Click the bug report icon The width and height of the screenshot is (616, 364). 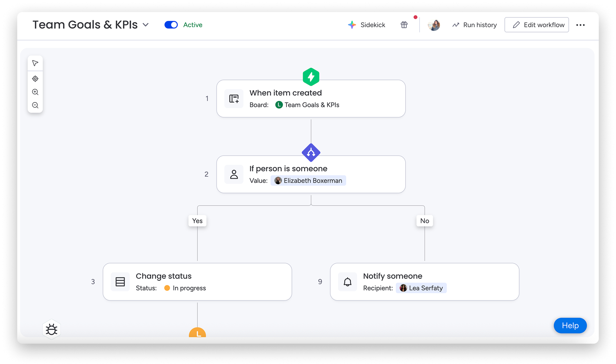(52, 330)
